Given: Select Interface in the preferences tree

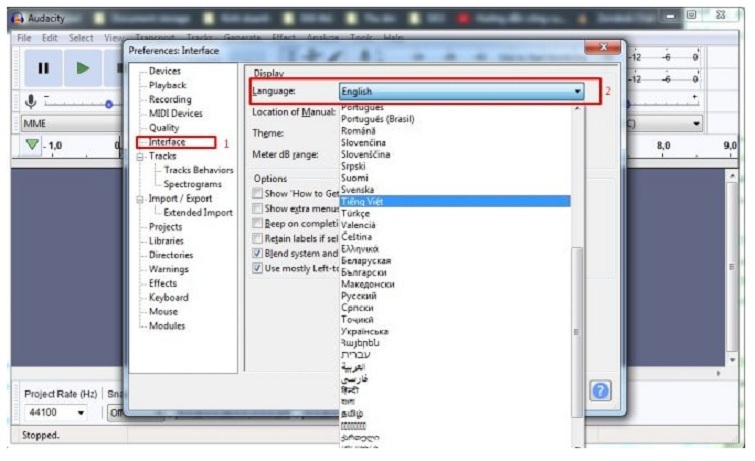Looking at the screenshot, I should tap(167, 143).
